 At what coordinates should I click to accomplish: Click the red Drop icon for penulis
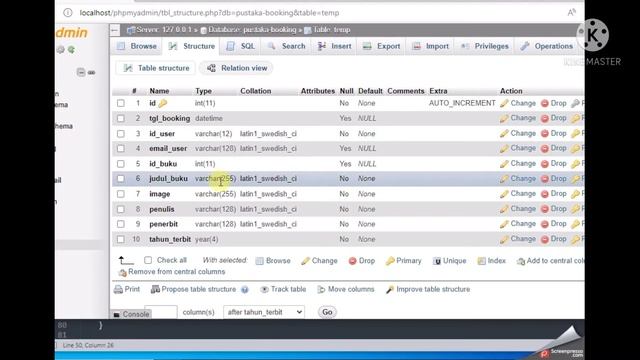(x=544, y=209)
